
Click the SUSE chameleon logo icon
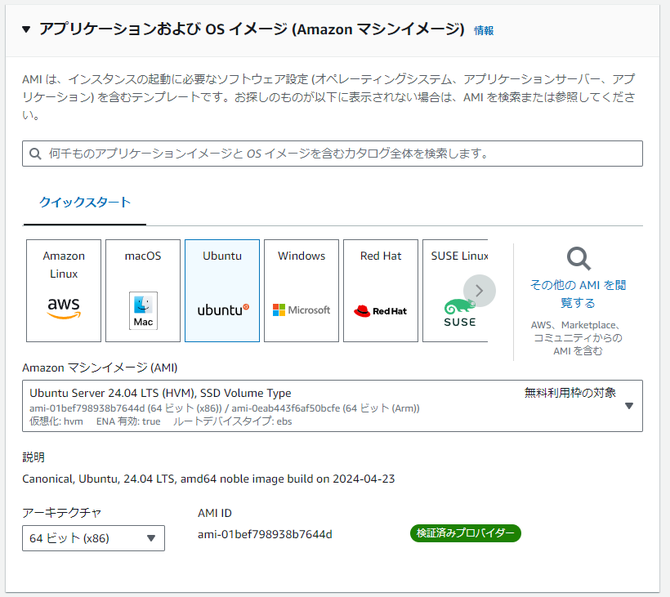pos(460,313)
